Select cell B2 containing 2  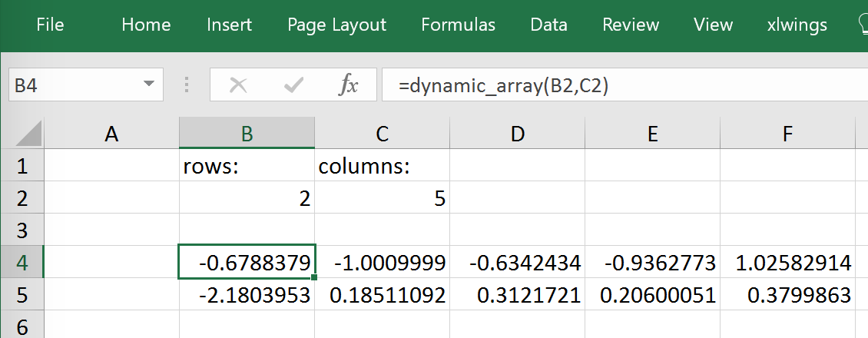pyautogui.click(x=247, y=197)
